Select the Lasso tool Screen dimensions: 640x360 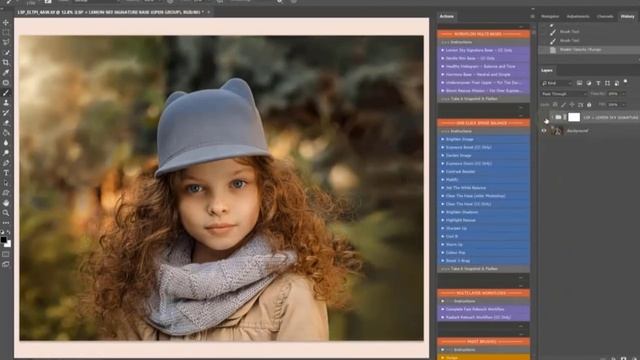6,42
